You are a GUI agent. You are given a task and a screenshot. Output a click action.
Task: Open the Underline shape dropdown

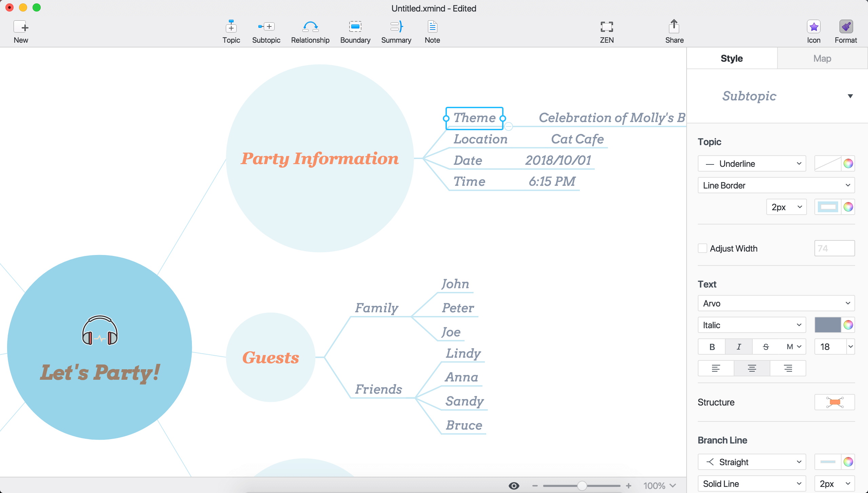point(752,163)
